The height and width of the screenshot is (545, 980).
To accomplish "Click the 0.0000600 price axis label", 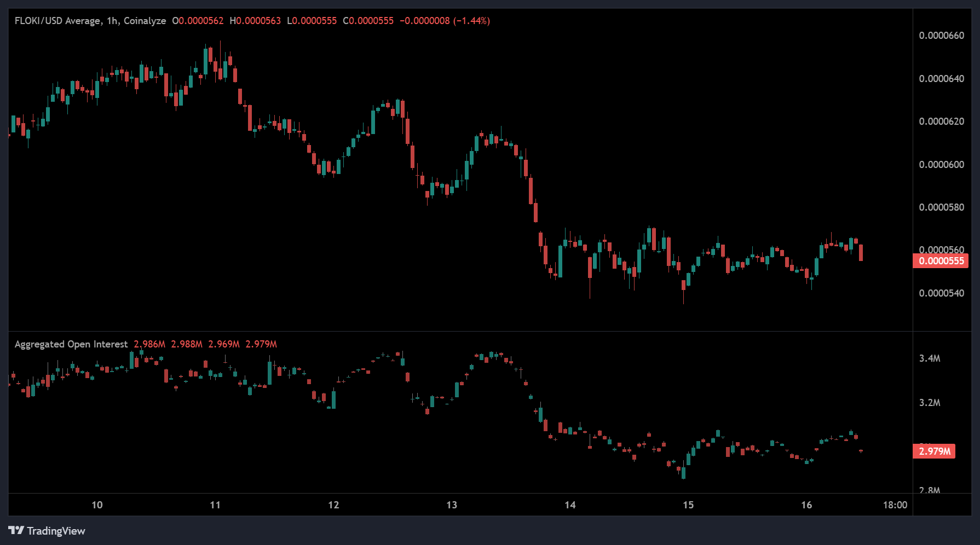I will (x=941, y=165).
